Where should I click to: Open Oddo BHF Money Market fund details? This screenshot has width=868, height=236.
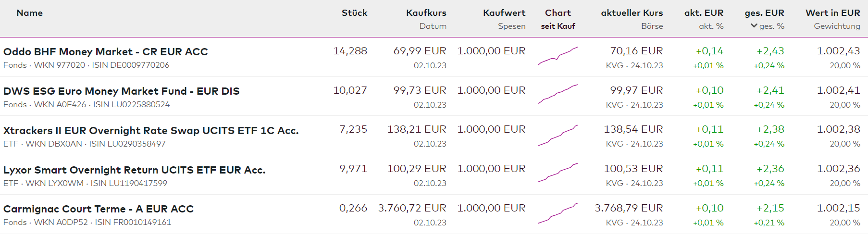point(105,52)
